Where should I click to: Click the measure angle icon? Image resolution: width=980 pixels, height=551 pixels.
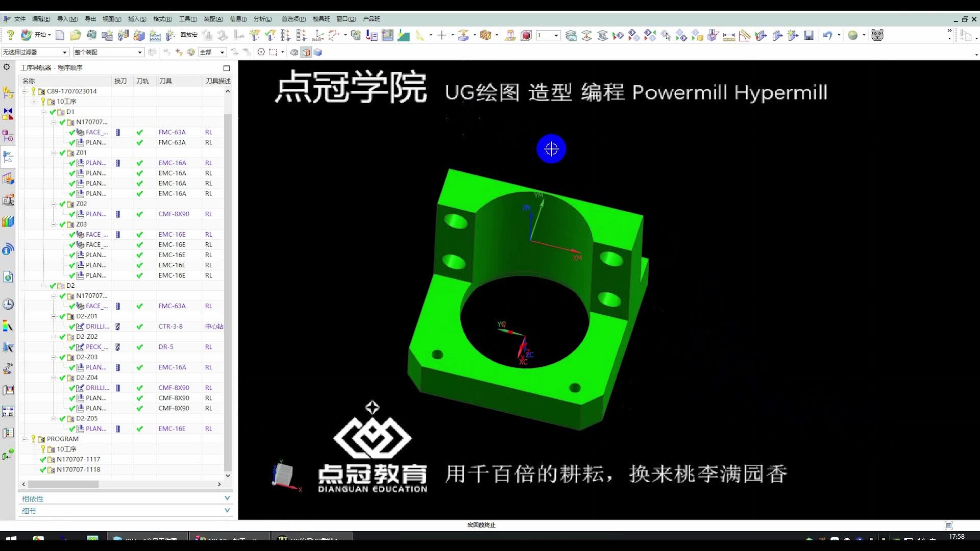(745, 36)
